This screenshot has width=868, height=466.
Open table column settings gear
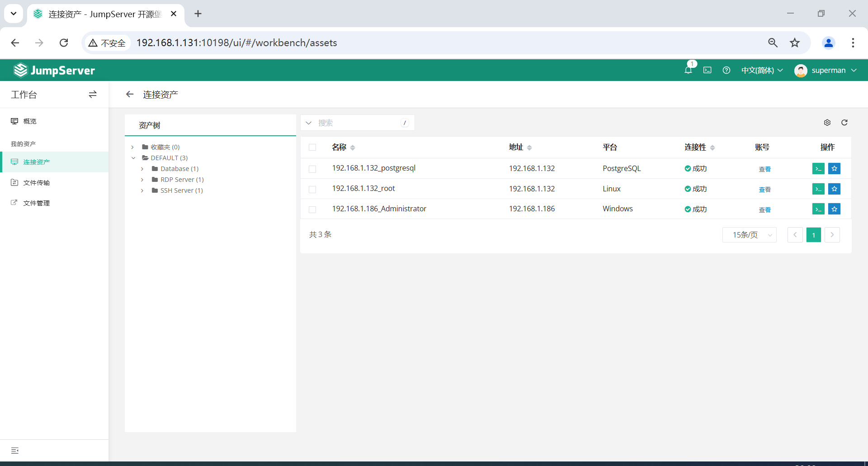pos(827,123)
